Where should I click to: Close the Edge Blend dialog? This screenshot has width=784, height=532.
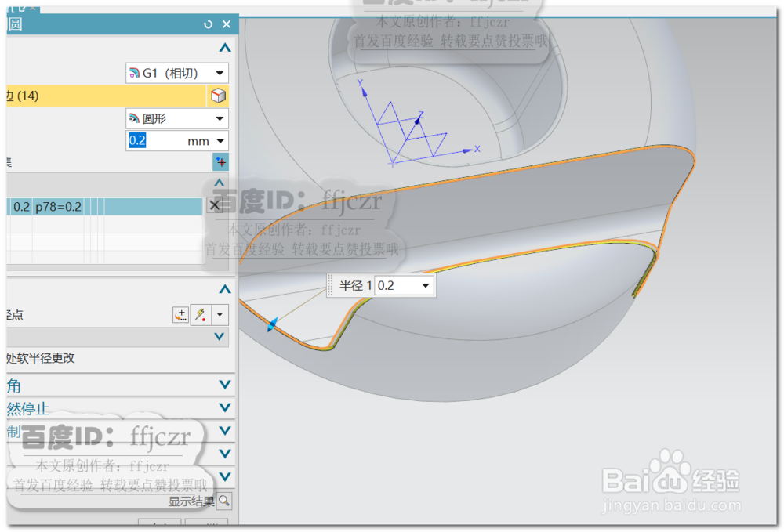(227, 24)
